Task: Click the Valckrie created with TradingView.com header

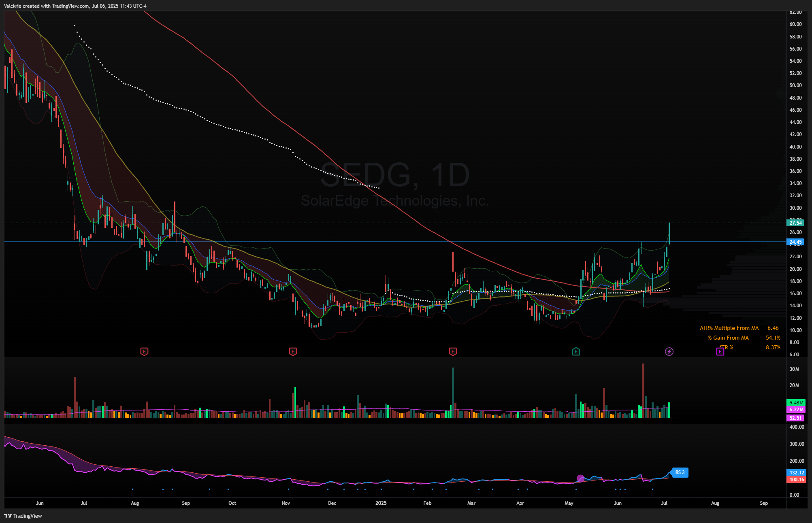Action: [x=75, y=6]
